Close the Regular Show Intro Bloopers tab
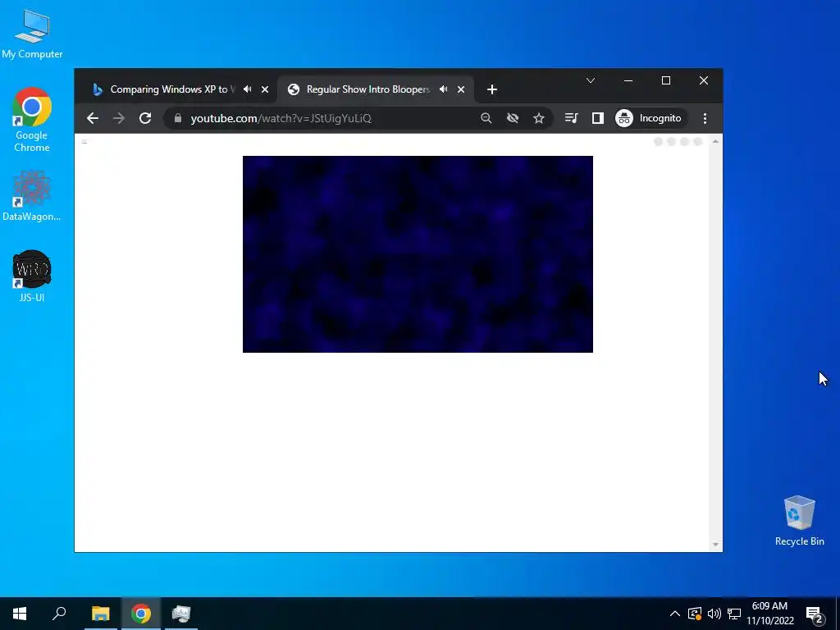The height and width of the screenshot is (630, 840). pyautogui.click(x=461, y=89)
